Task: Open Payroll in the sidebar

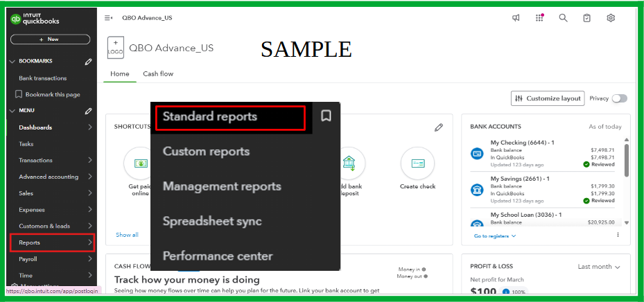Action: tap(28, 259)
